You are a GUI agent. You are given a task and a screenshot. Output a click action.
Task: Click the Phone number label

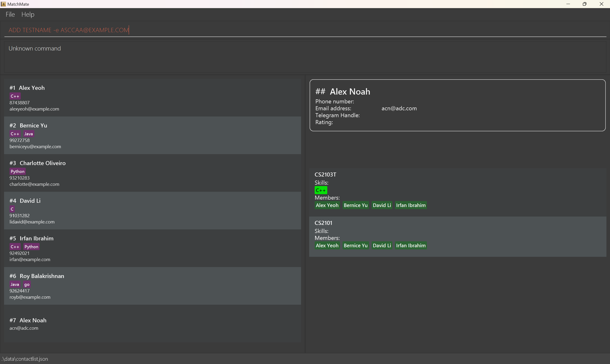[335, 101]
